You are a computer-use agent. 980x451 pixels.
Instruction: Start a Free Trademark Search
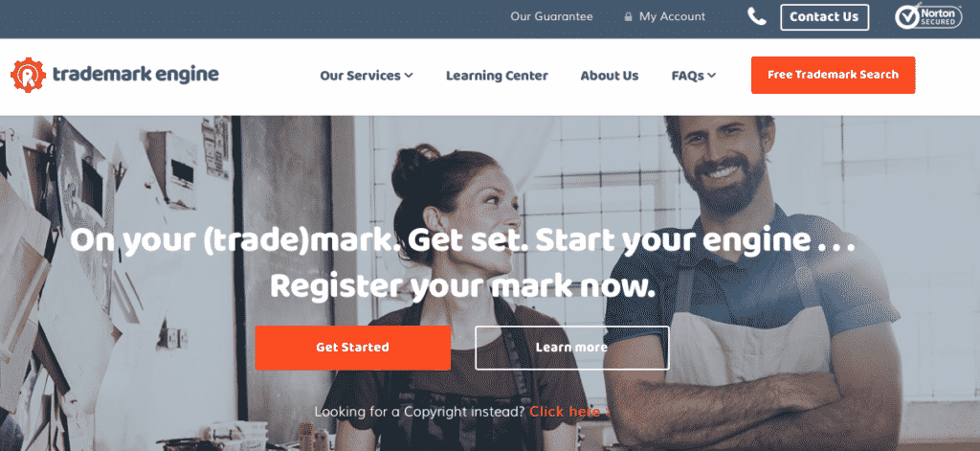coord(834,75)
